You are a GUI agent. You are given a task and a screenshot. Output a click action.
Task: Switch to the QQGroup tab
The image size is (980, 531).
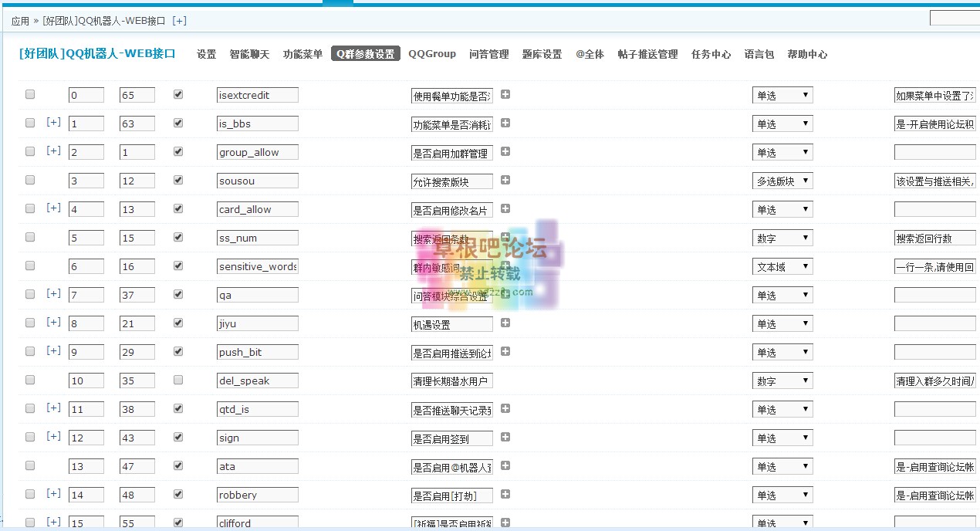pyautogui.click(x=433, y=54)
